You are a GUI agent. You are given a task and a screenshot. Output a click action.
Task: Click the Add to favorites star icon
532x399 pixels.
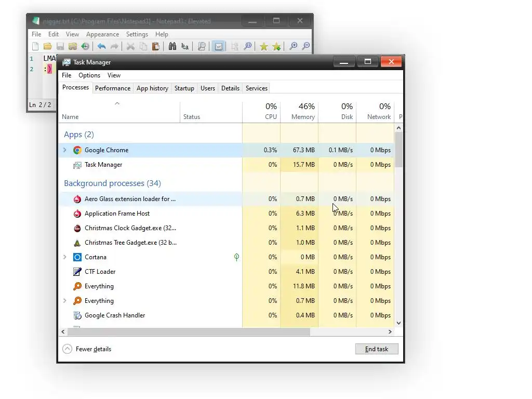276,46
